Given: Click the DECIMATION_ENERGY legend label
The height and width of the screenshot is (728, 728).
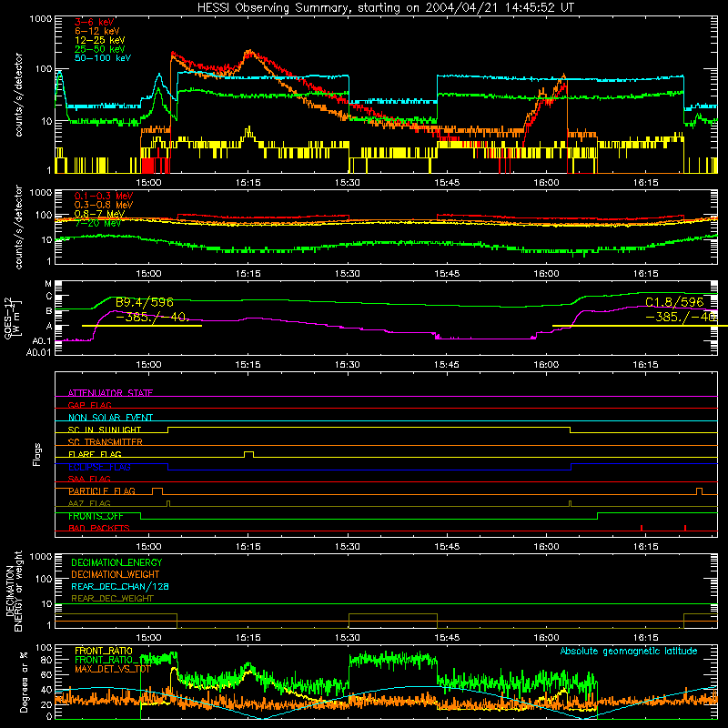Looking at the screenshot, I should click(x=116, y=562).
